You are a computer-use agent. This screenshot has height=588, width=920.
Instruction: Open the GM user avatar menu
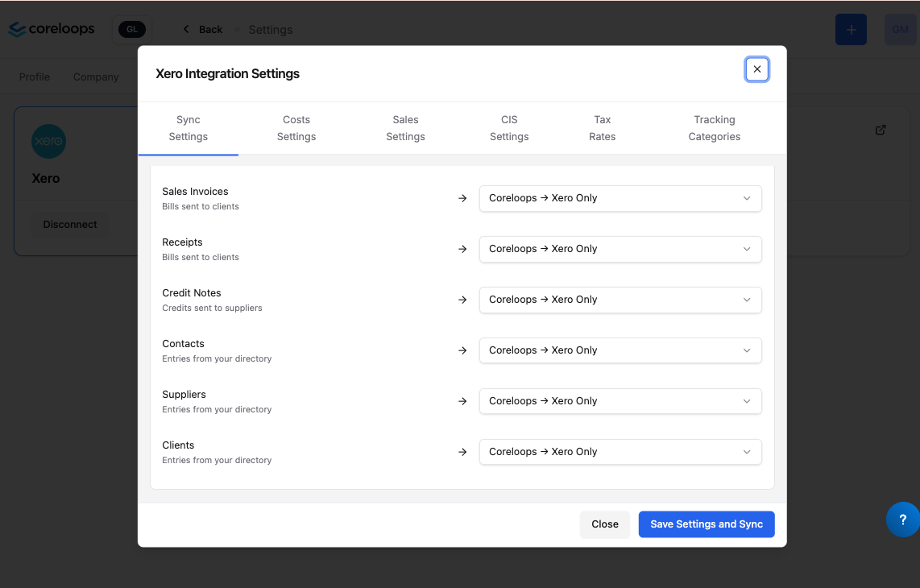coord(900,29)
